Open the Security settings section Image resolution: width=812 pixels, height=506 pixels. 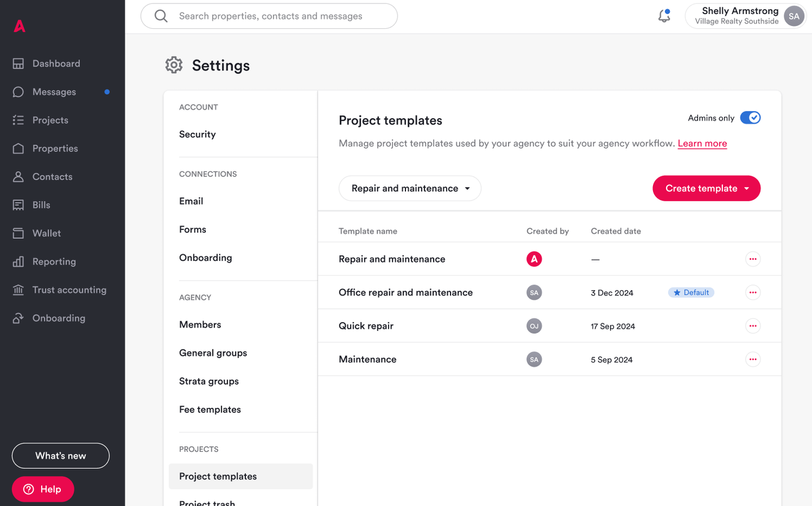click(x=197, y=134)
